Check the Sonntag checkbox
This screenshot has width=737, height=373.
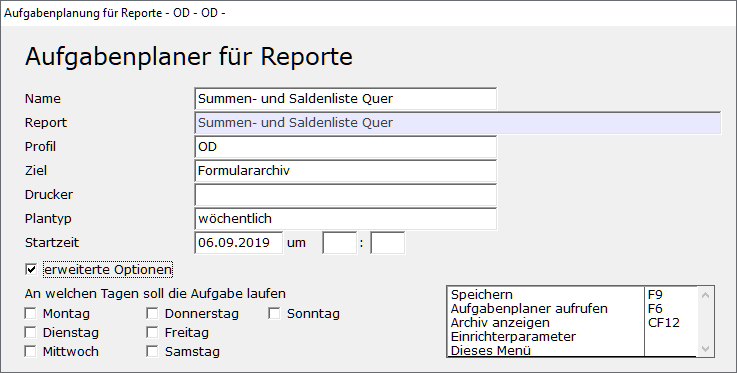click(274, 313)
